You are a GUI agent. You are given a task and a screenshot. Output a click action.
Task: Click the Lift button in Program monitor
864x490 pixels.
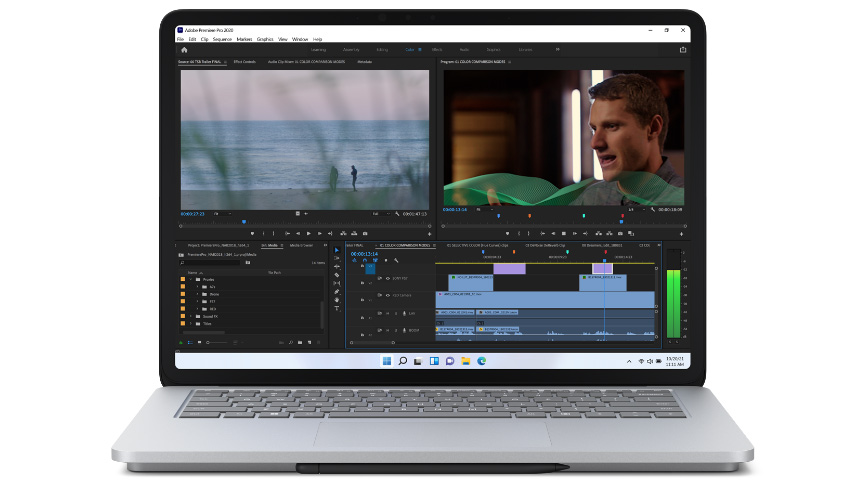click(598, 234)
